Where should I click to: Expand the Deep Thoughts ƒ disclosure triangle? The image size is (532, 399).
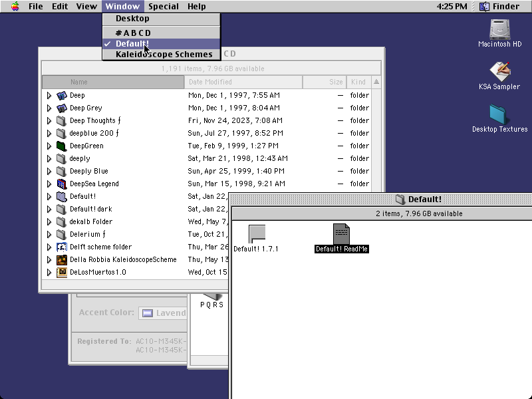click(49, 120)
